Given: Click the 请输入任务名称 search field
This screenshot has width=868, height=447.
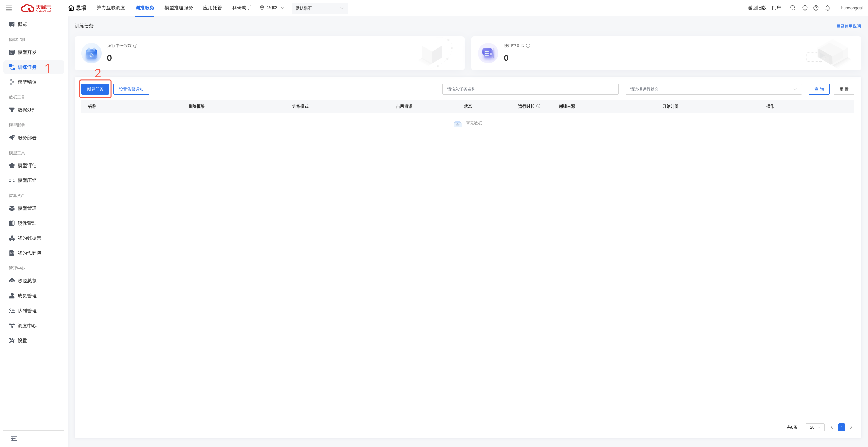Looking at the screenshot, I should coord(530,89).
